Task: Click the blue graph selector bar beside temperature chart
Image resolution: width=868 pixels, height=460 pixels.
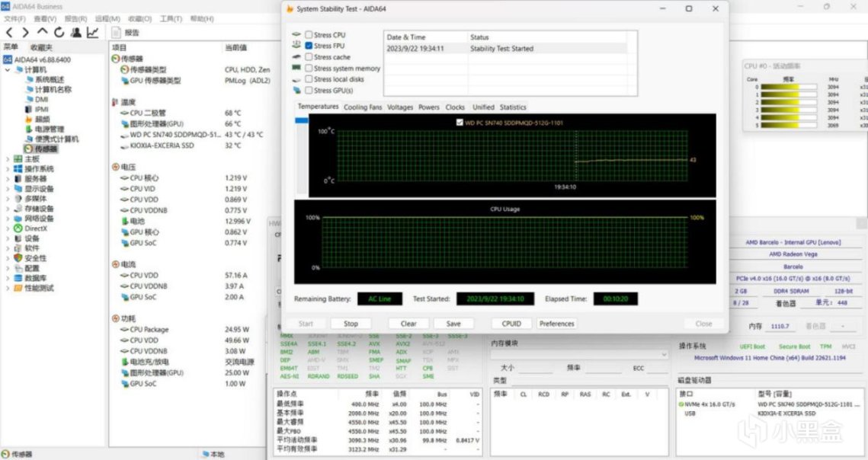Action: (x=302, y=120)
